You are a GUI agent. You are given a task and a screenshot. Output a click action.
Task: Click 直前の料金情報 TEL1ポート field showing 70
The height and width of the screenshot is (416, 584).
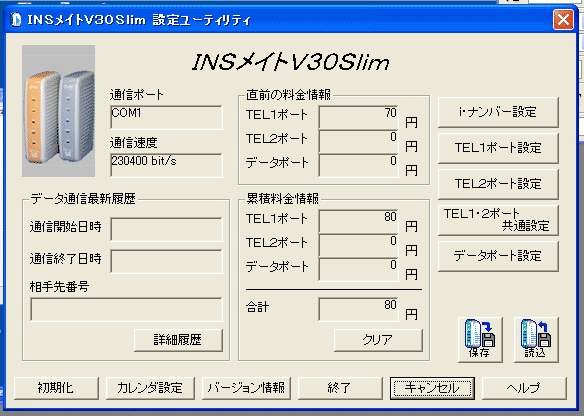358,117
